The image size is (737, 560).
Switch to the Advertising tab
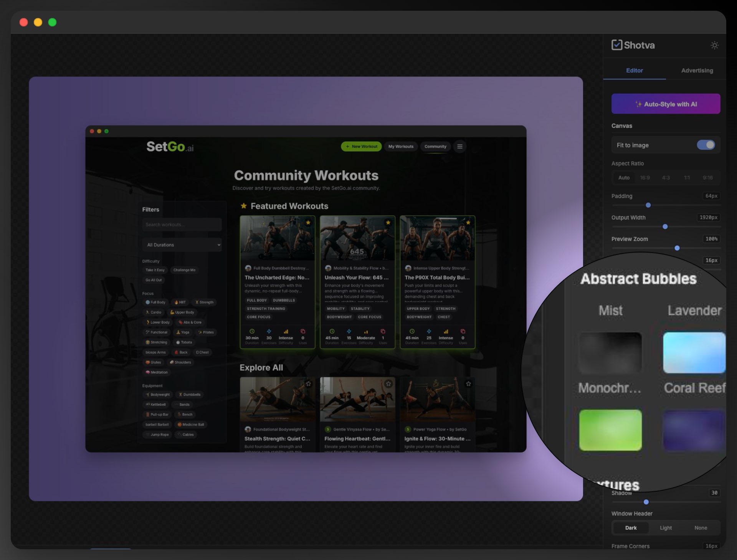[x=697, y=71]
